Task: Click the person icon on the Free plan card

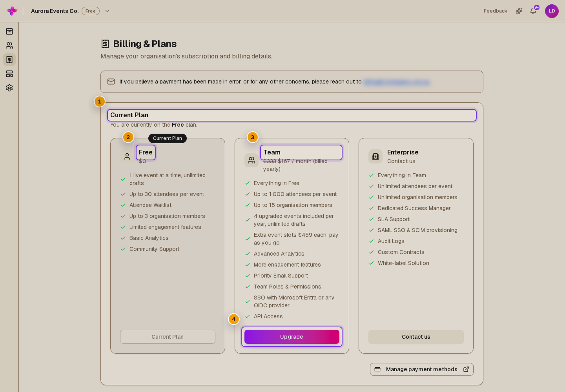Action: (127, 156)
